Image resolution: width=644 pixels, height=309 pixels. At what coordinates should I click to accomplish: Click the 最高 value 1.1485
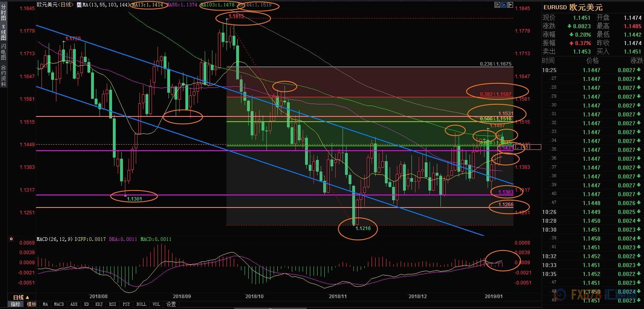point(633,26)
